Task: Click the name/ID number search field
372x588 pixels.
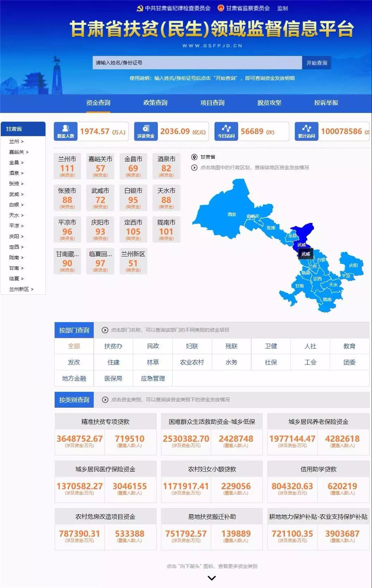Action: click(197, 63)
